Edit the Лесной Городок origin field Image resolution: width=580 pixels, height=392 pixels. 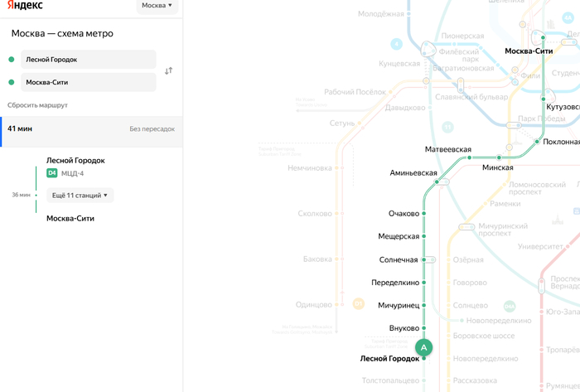(x=89, y=60)
